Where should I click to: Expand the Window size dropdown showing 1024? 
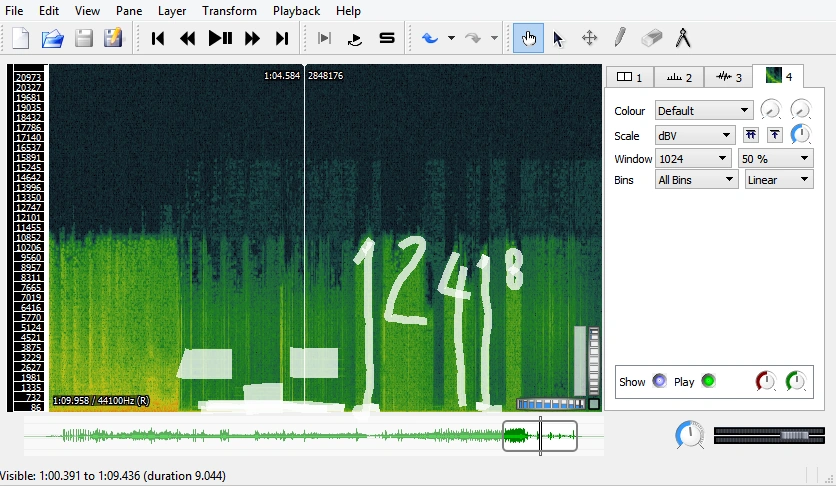click(x=694, y=158)
